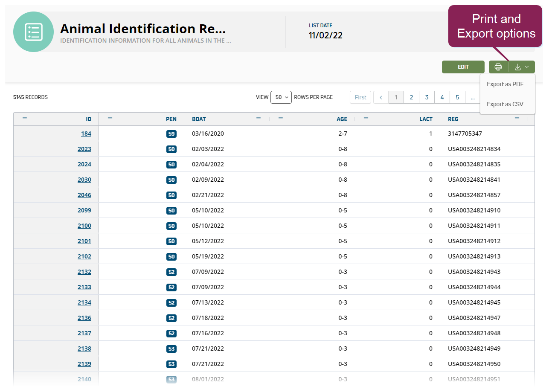Click the ellipsis pagination button

pyautogui.click(x=473, y=97)
